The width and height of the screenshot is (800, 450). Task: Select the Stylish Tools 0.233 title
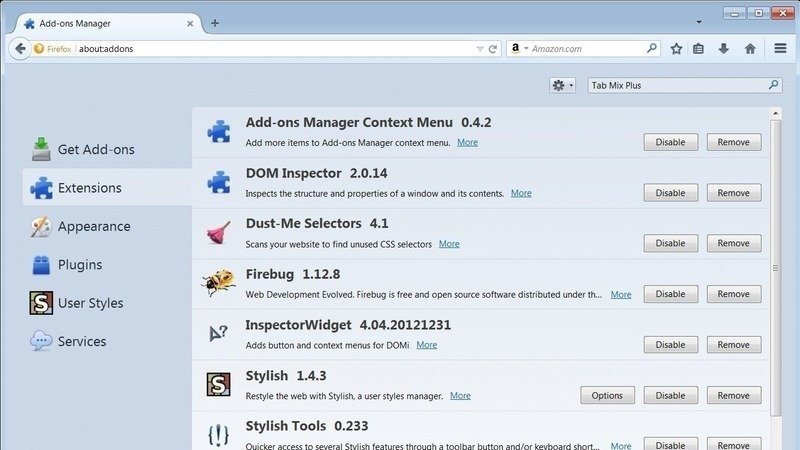(307, 426)
